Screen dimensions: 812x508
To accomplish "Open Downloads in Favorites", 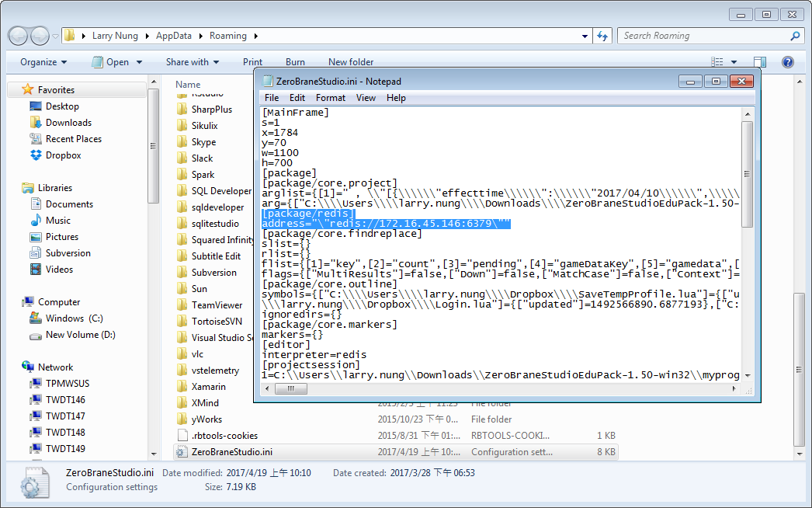I will point(68,122).
